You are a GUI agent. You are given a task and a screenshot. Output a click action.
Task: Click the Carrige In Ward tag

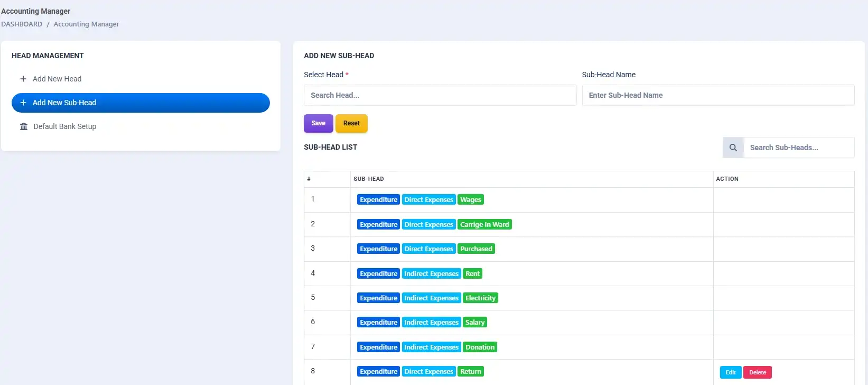click(x=484, y=224)
